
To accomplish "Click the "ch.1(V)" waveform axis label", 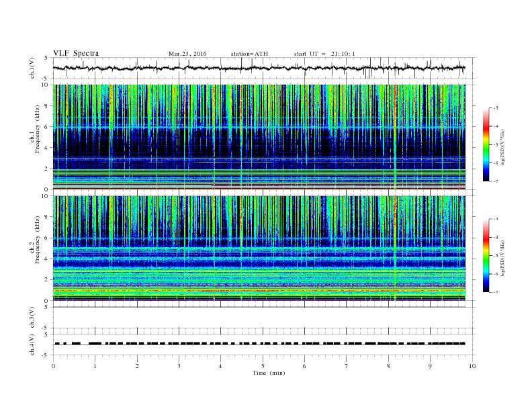I will point(32,68).
